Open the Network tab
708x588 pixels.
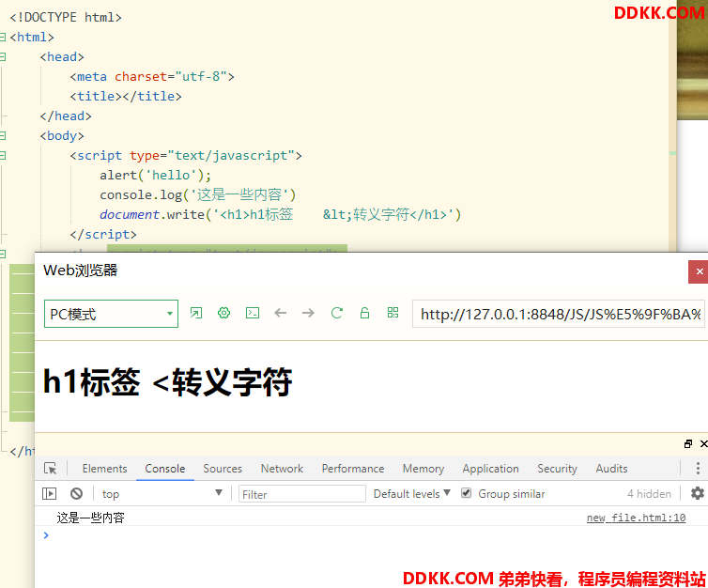283,469
